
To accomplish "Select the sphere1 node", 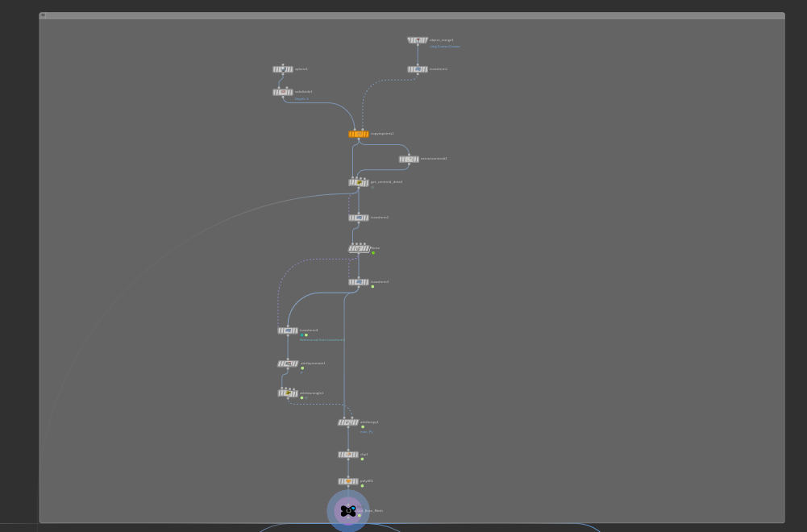I will coord(282,69).
